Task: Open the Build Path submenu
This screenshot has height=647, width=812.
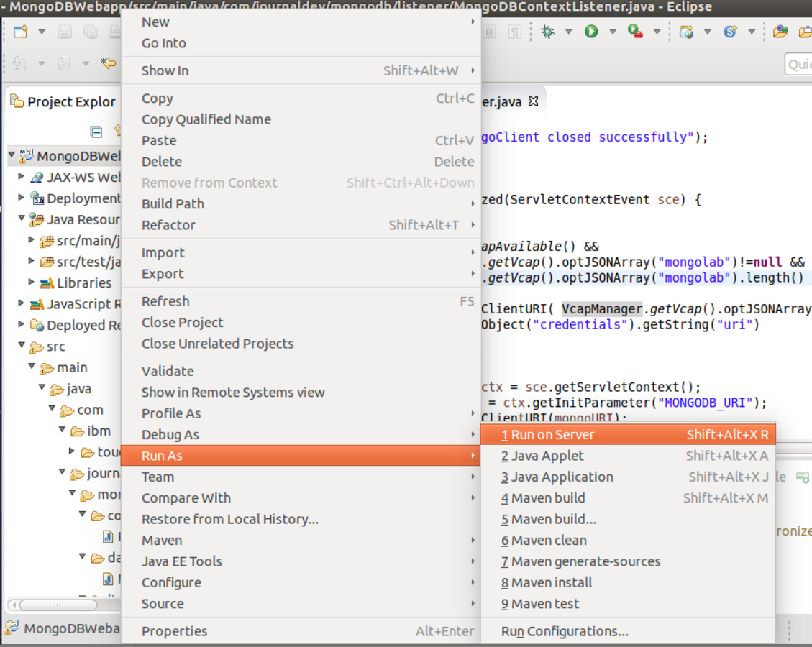Action: (301, 204)
